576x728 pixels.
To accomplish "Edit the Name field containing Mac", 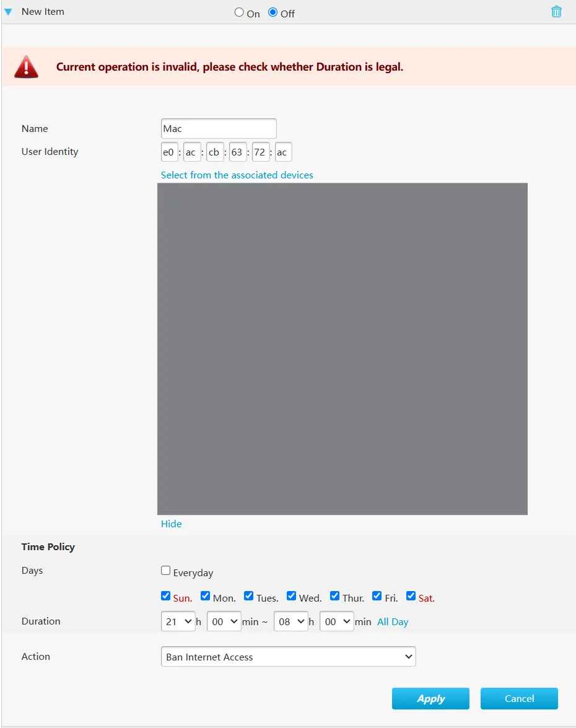I will (219, 129).
